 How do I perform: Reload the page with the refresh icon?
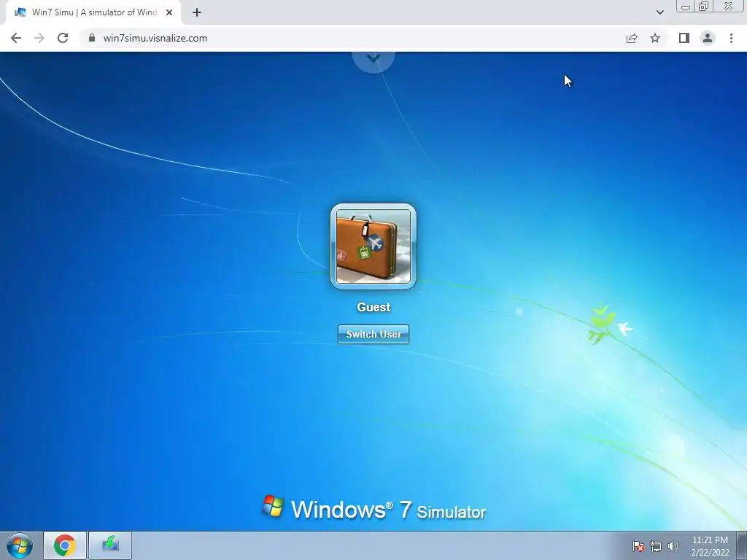click(x=63, y=38)
